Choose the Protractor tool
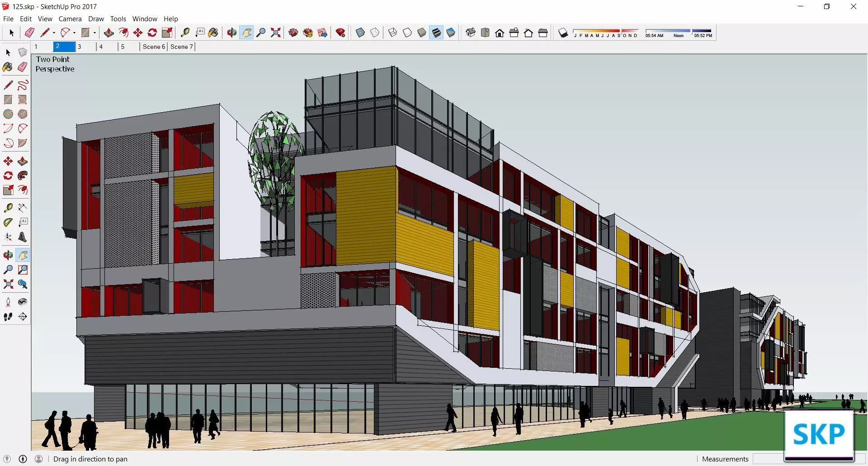 [x=8, y=223]
